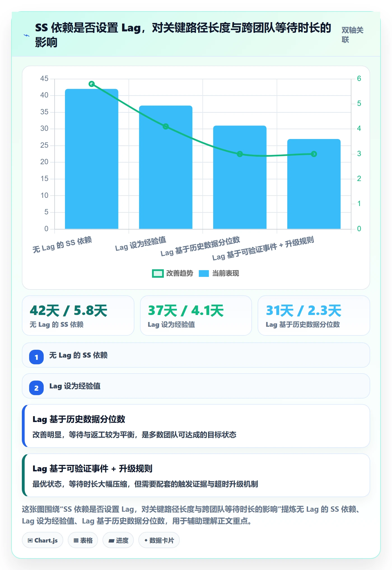
Task: Click the green trend point on the second bar
Action: click(x=166, y=126)
